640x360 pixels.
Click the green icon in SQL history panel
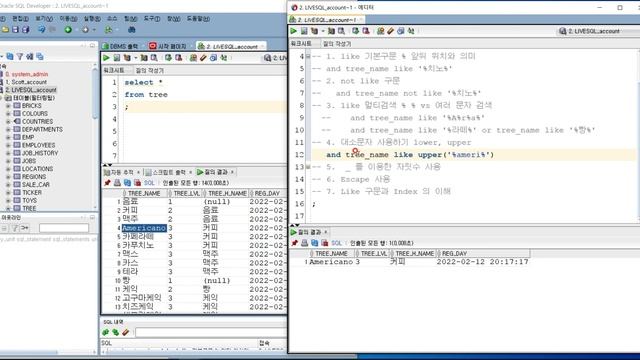point(106,333)
